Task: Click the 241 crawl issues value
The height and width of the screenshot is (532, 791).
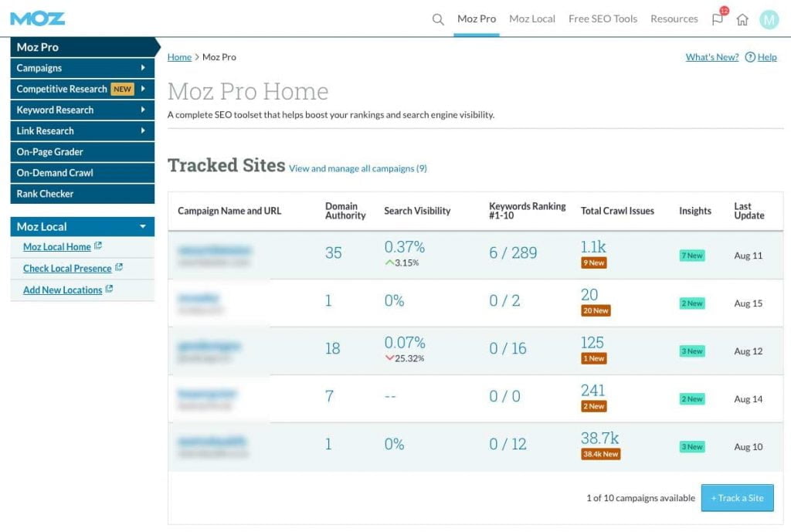Action: coord(592,390)
